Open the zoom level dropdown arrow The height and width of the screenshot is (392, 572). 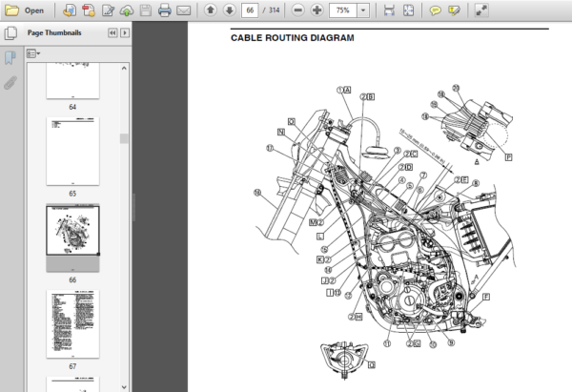coord(363,10)
